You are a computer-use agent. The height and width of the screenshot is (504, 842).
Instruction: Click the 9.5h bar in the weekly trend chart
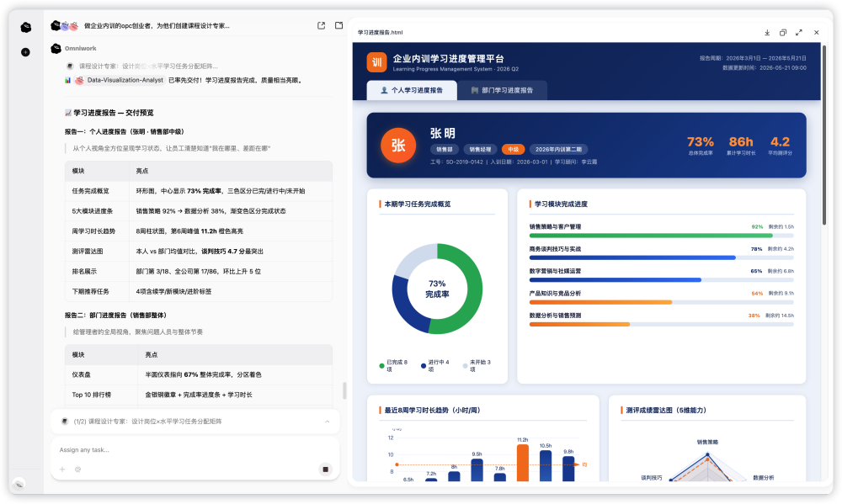[477, 470]
